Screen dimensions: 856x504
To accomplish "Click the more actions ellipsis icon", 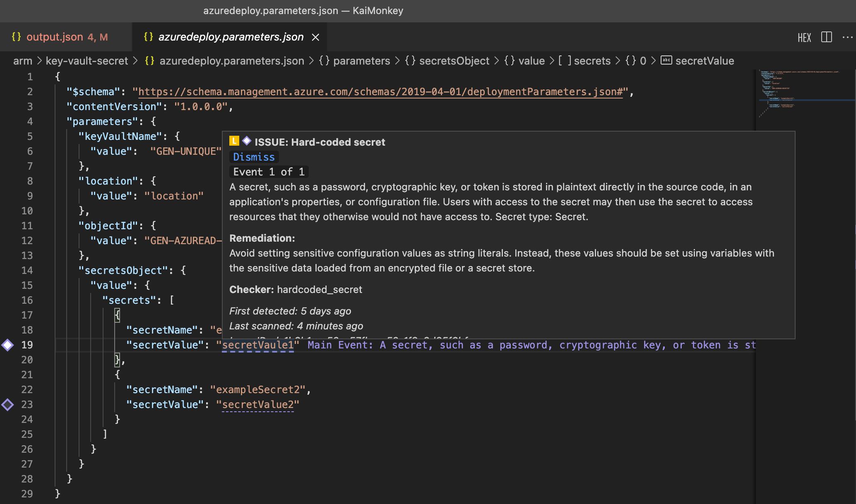I will pos(846,37).
